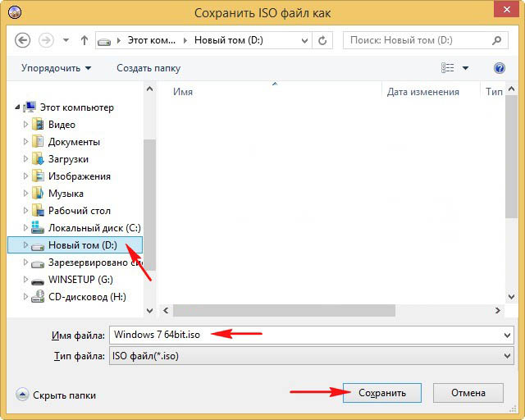Click the magnifier search icon
This screenshot has width=525, height=420.
[497, 40]
